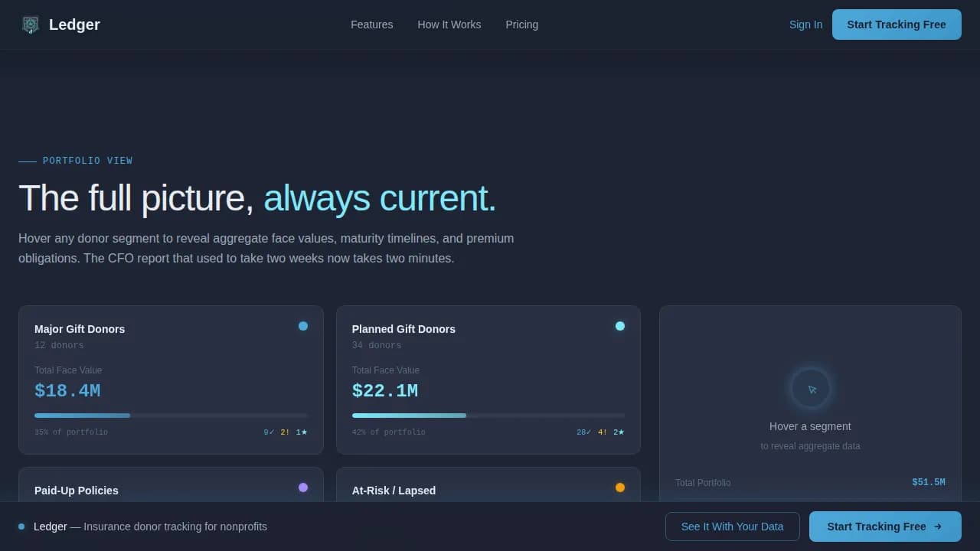Click the 34 donors count text
Viewport: 980px width, 551px height.
click(x=377, y=346)
